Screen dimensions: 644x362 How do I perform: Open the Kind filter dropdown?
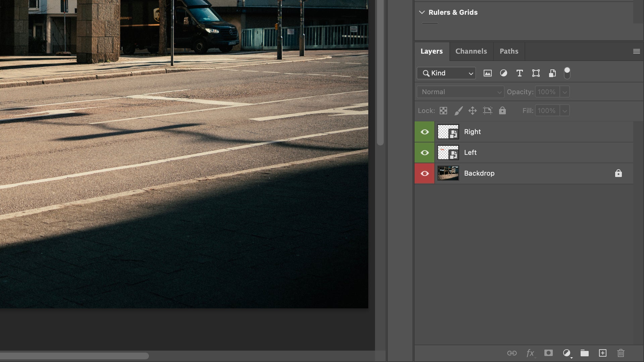point(446,73)
